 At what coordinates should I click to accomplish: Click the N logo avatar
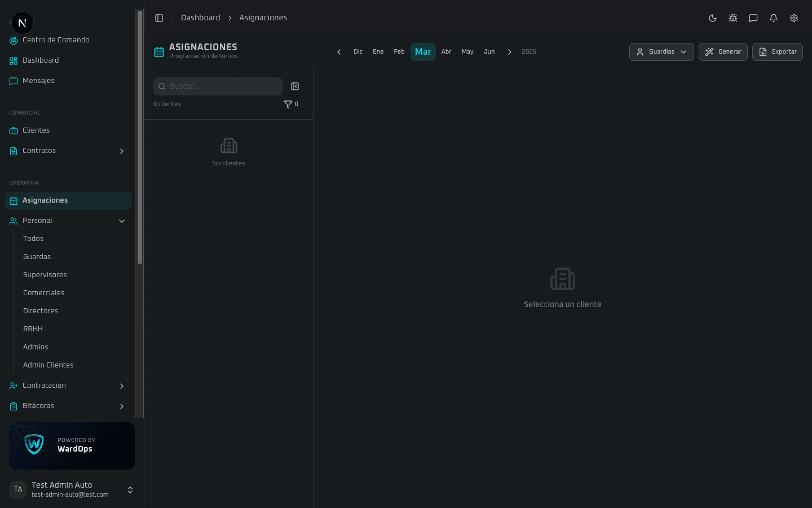23,23
